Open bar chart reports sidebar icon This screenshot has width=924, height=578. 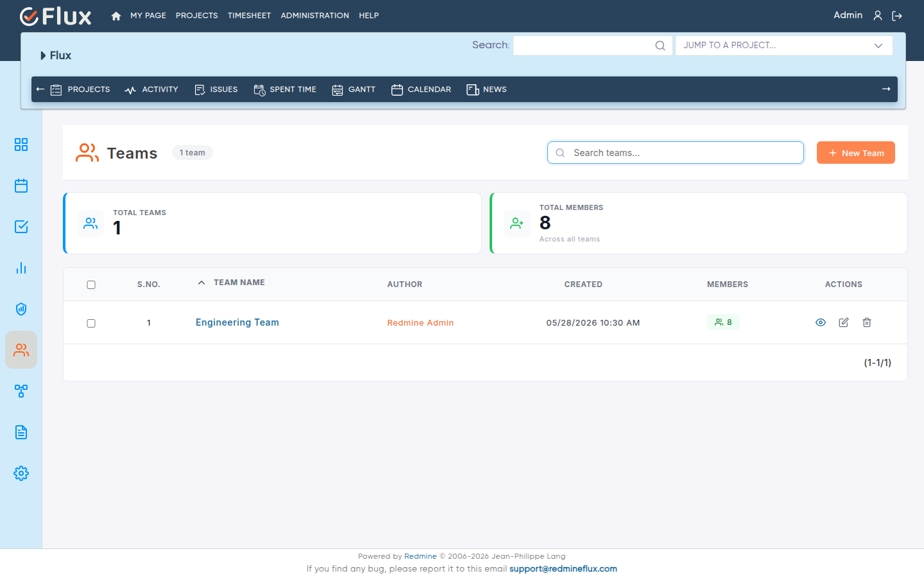(21, 268)
